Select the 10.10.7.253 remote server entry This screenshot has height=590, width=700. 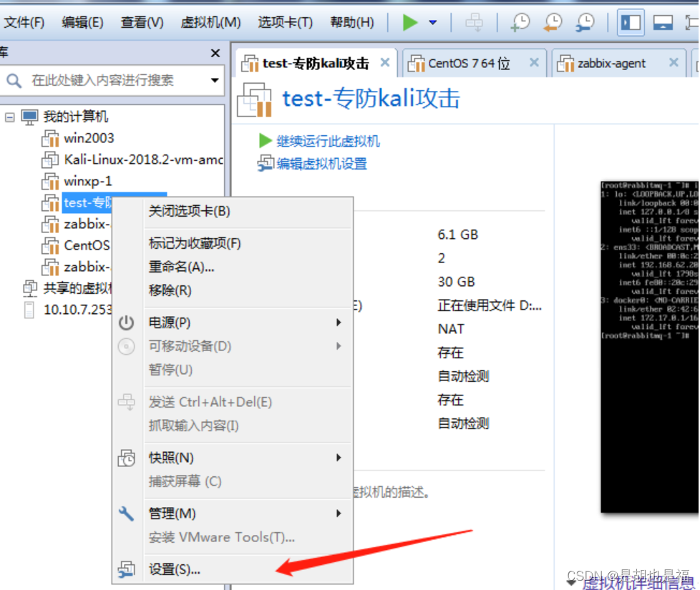(x=78, y=310)
